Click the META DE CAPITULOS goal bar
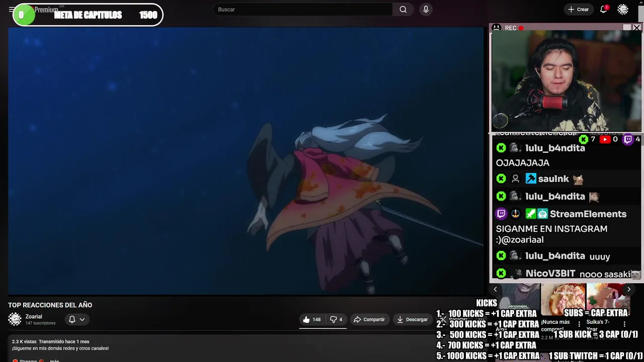This screenshot has width=644, height=362. click(88, 15)
